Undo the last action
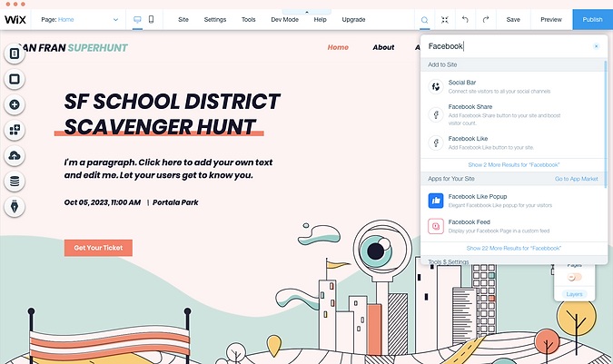The height and width of the screenshot is (364, 613). [x=465, y=19]
